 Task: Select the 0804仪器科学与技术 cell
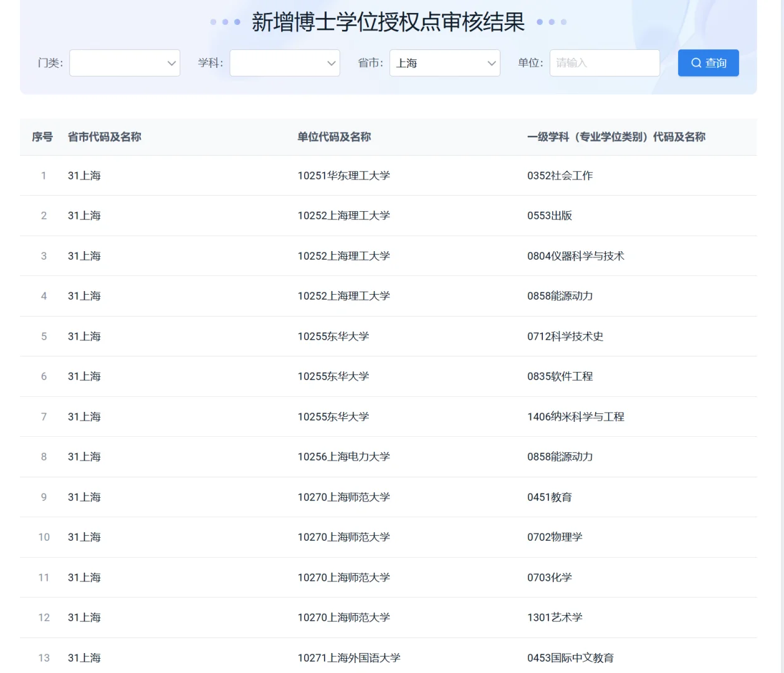576,256
